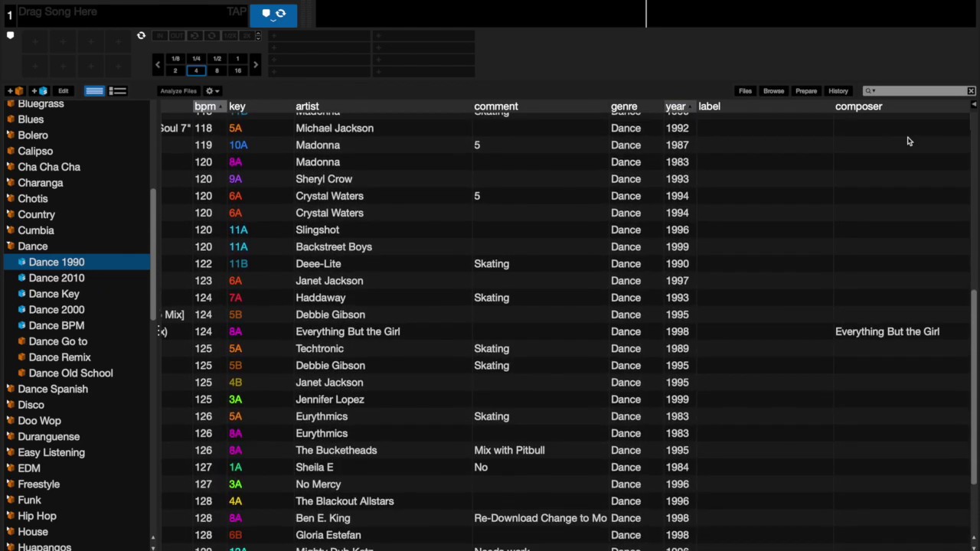Select the simple list library view icon
Viewport: 980px width, 551px height.
pyautogui.click(x=94, y=91)
